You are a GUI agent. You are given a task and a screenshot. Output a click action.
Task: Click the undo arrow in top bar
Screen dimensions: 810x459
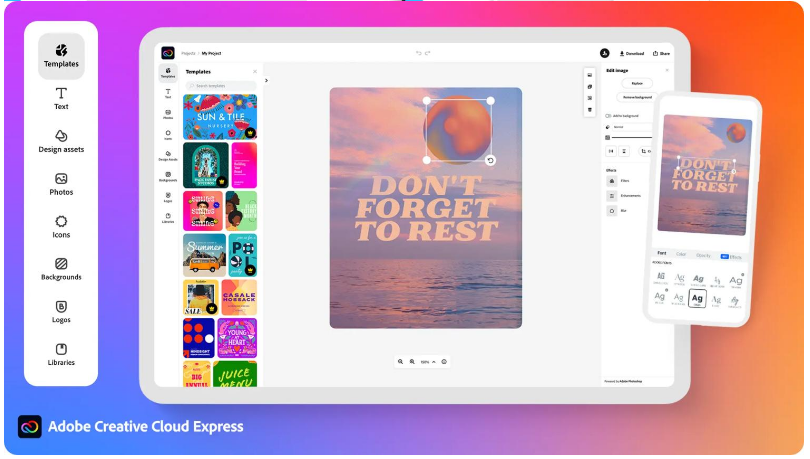click(418, 53)
